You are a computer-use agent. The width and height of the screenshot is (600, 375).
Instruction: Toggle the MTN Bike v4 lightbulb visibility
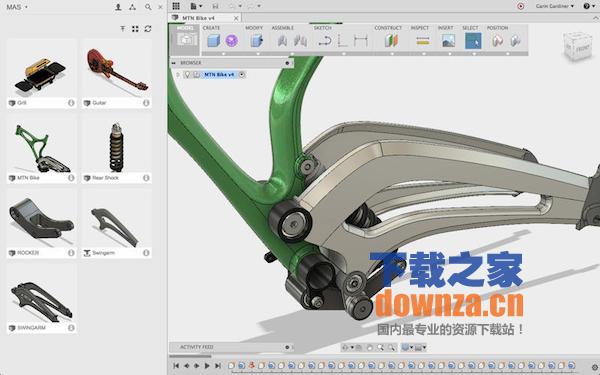click(187, 75)
